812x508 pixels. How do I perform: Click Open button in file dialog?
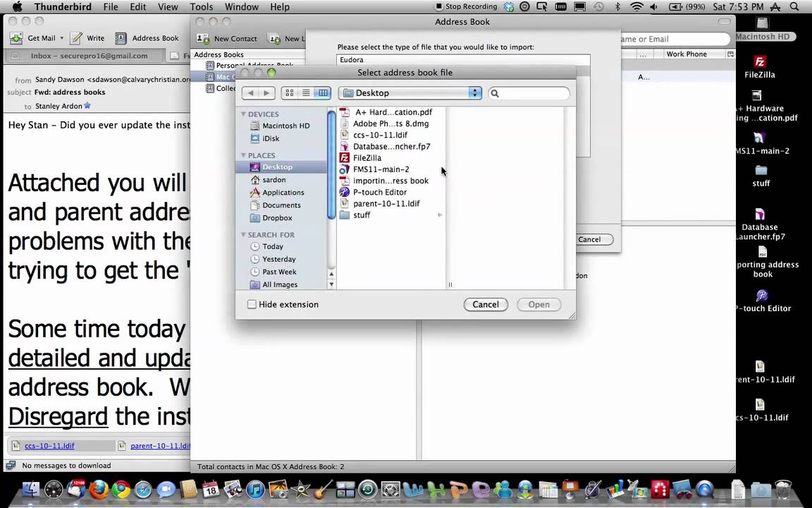click(x=539, y=304)
